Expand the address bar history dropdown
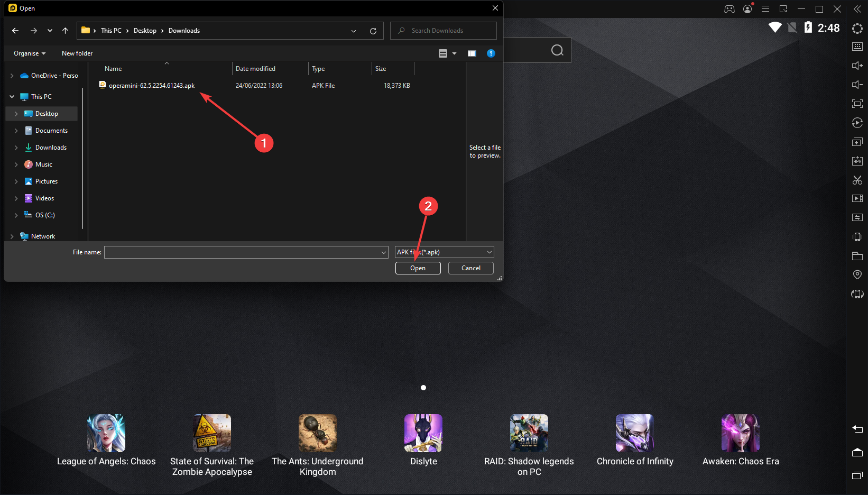 354,31
